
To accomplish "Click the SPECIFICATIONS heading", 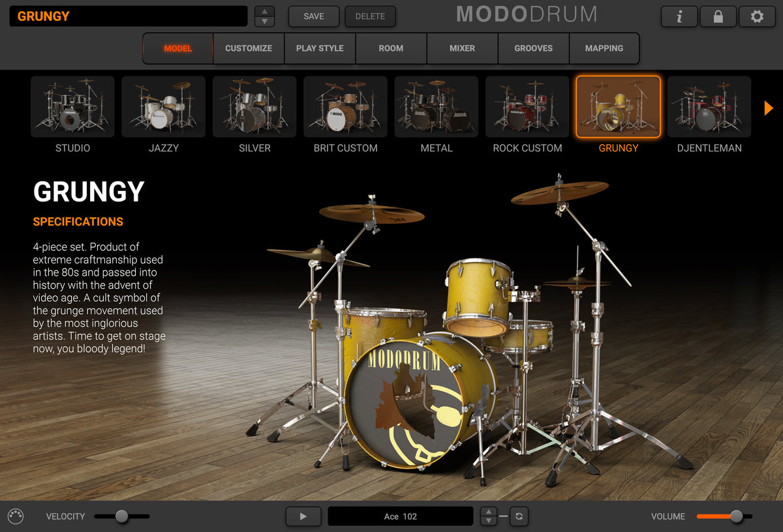I will pyautogui.click(x=78, y=222).
